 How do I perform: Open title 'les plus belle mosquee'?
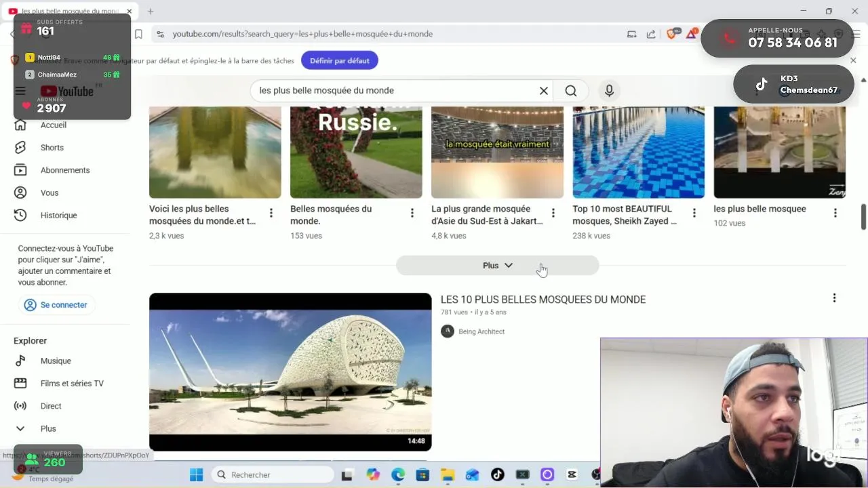(759, 209)
